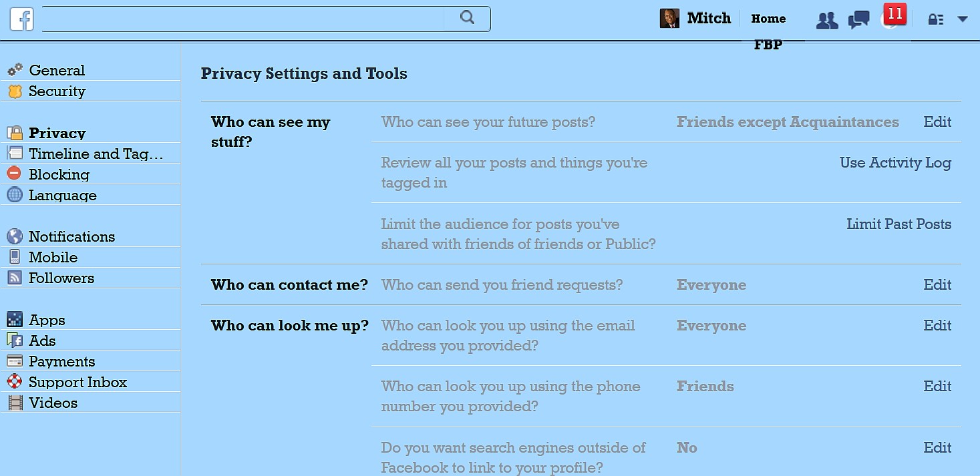Select Timeline and Tagging in sidebar
Viewport: 980px width, 476px height.
(96, 154)
